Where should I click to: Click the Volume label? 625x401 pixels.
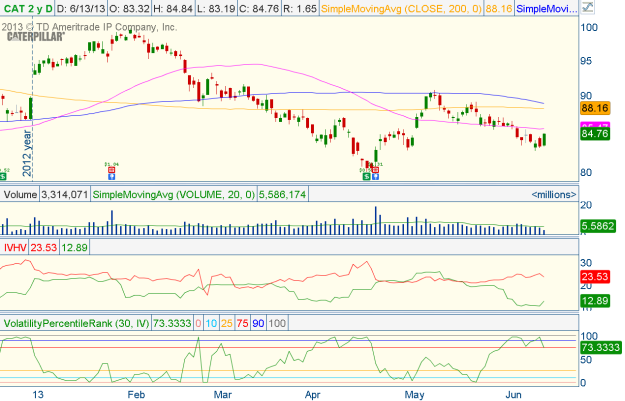(x=20, y=195)
